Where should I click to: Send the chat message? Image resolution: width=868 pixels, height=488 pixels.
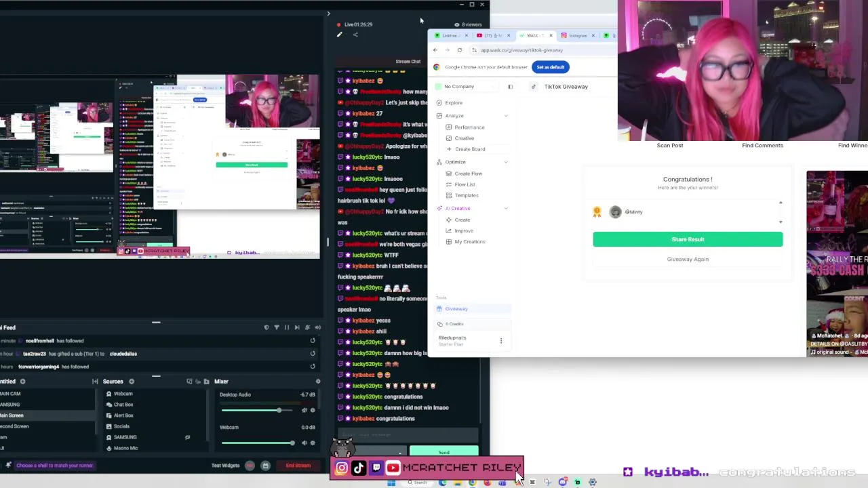(x=444, y=452)
